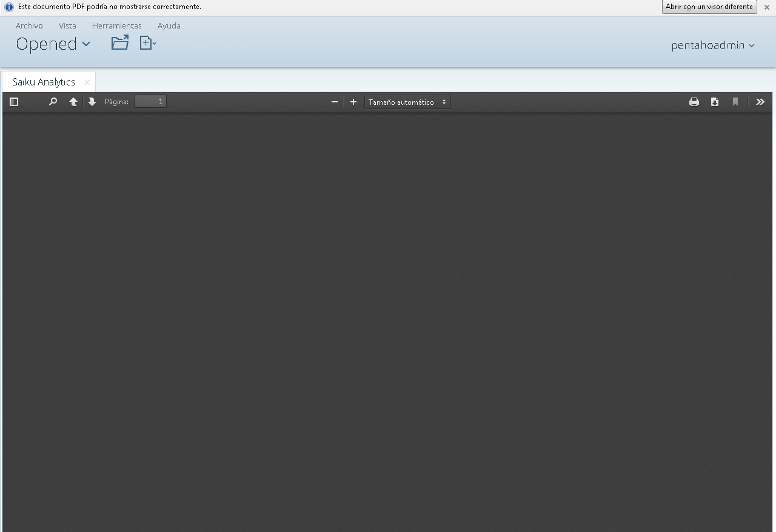
Task: Open the Vista menu
Action: tap(67, 25)
